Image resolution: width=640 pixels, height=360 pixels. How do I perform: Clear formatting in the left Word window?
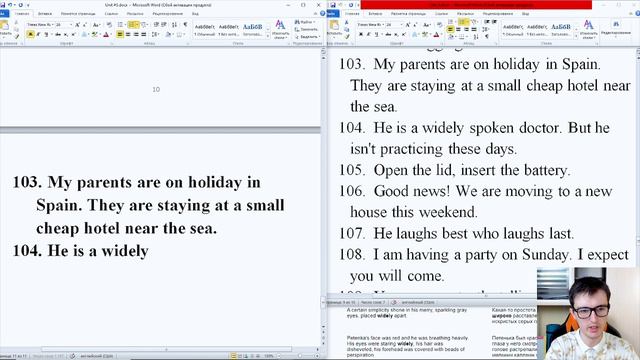[x=109, y=25]
